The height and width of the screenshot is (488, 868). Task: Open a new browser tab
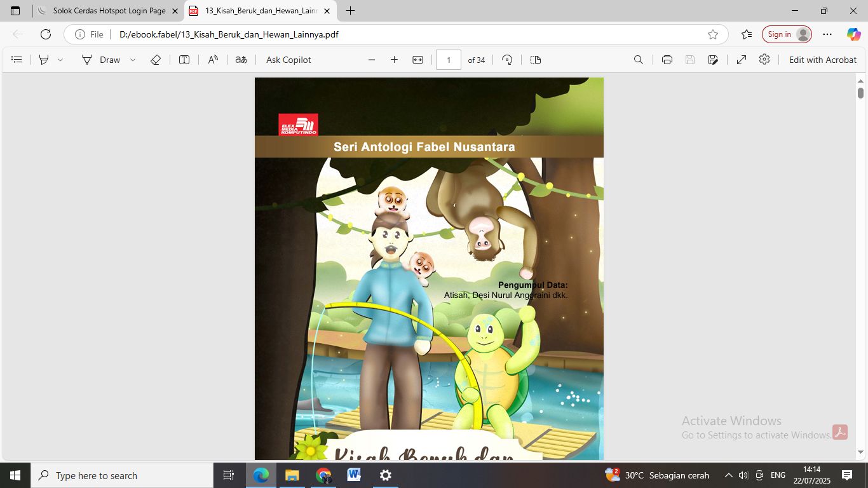pos(350,11)
